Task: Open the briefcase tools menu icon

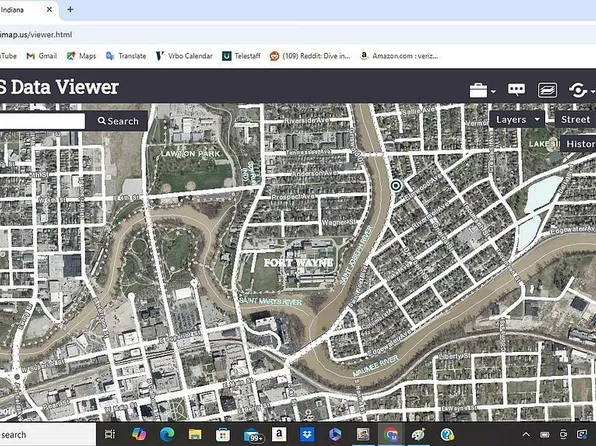Action: (478, 90)
